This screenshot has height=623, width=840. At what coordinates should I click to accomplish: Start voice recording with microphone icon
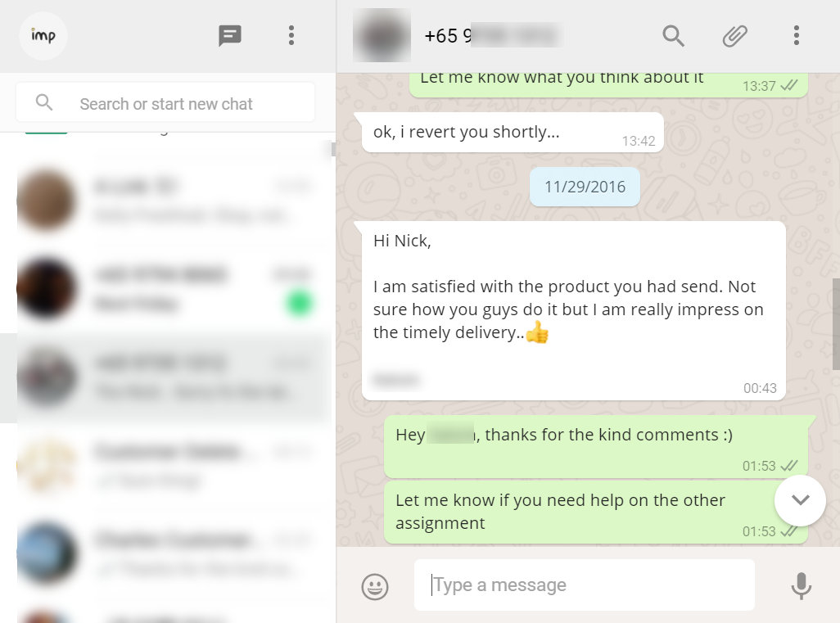coord(802,585)
